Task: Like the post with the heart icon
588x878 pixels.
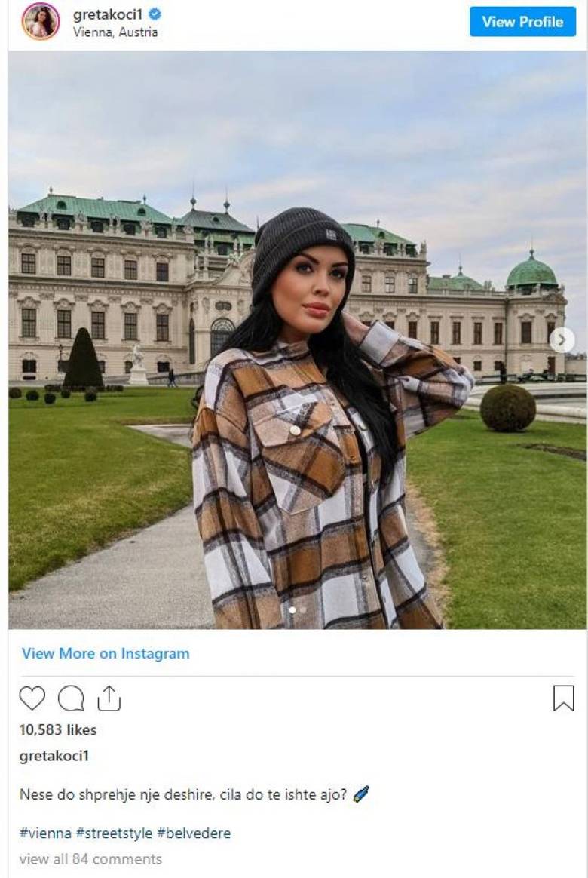Action: coord(32,698)
